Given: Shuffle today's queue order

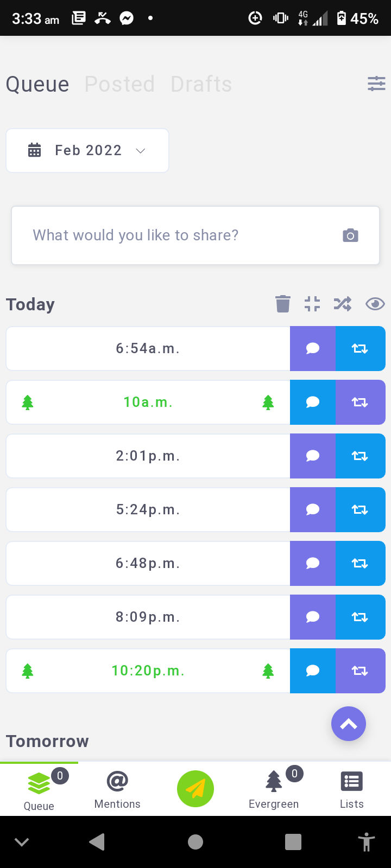Looking at the screenshot, I should point(343,304).
